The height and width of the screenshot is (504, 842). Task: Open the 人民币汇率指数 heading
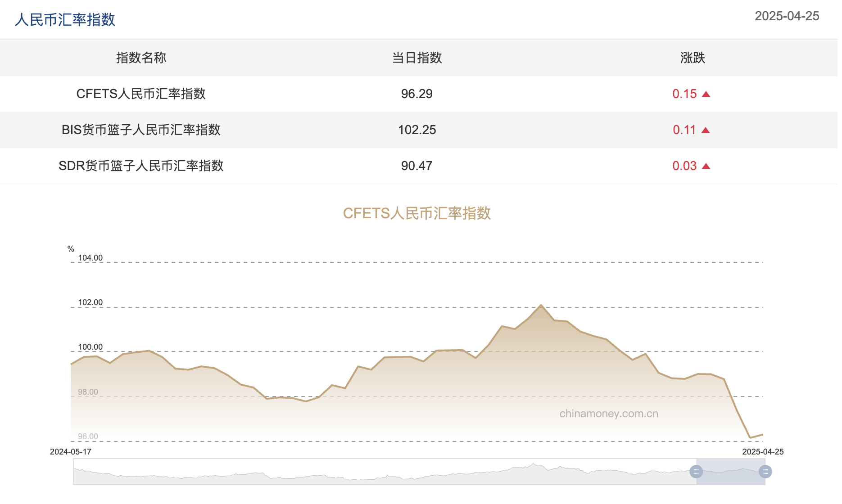coord(65,20)
